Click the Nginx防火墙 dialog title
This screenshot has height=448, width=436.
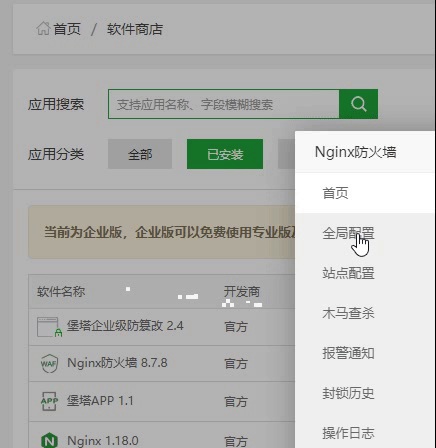coord(356,152)
